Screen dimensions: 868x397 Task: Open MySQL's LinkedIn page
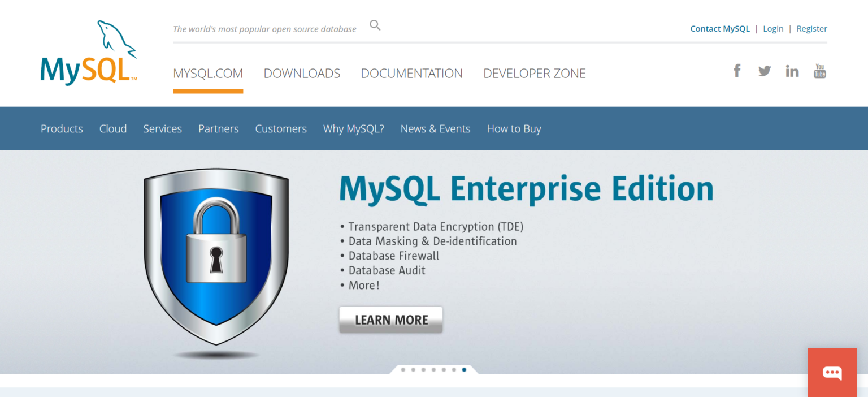pos(792,70)
